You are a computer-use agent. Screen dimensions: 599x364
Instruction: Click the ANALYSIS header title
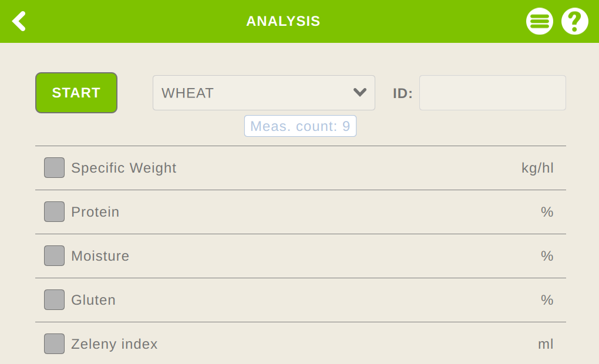tap(283, 21)
